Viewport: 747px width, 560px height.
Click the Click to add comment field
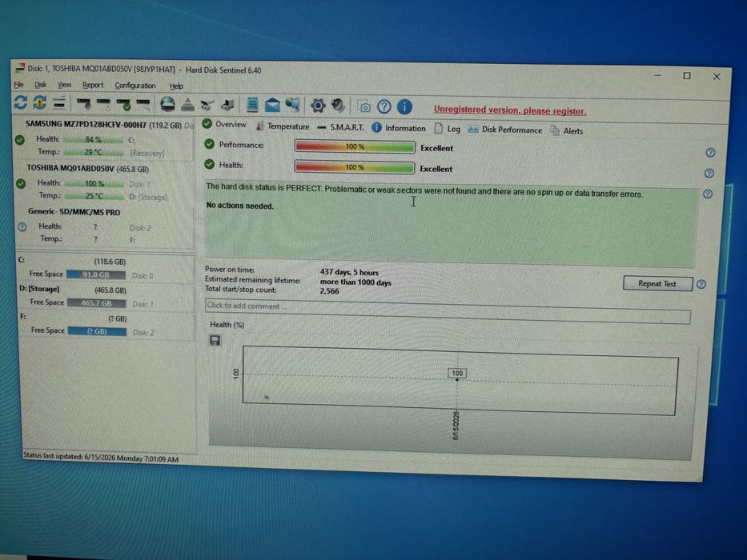[448, 312]
